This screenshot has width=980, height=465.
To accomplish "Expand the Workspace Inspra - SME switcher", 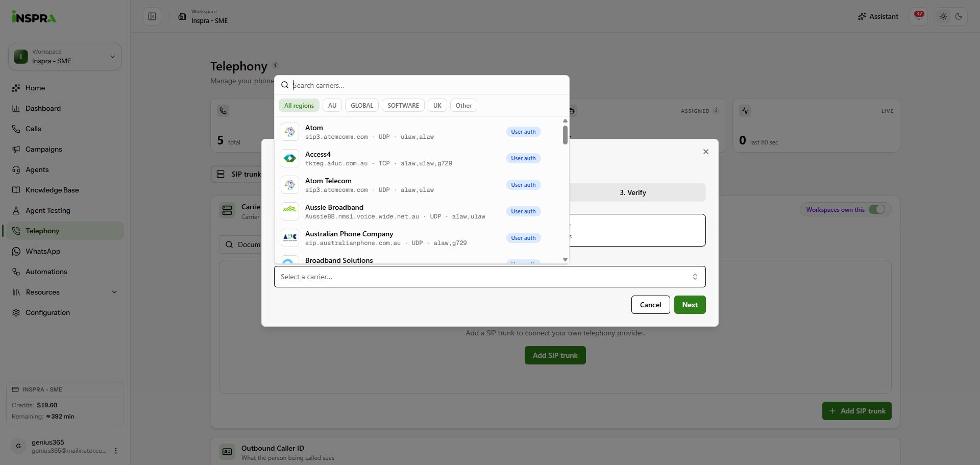I will click(x=65, y=57).
